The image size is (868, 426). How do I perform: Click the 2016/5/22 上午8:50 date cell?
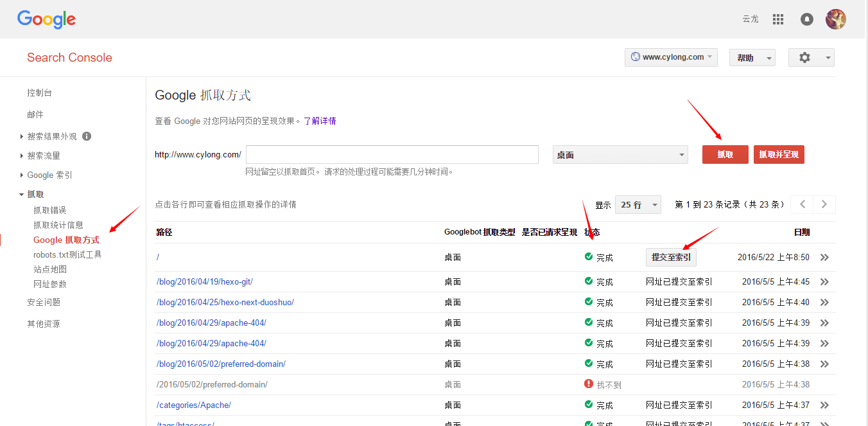click(x=774, y=257)
